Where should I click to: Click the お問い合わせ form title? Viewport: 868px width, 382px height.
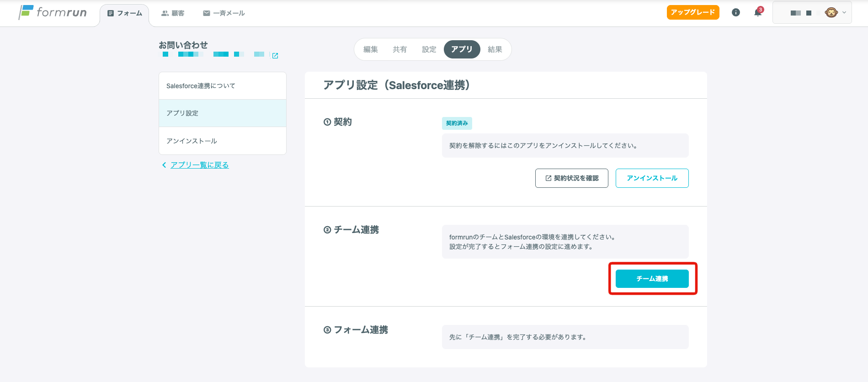pyautogui.click(x=183, y=45)
